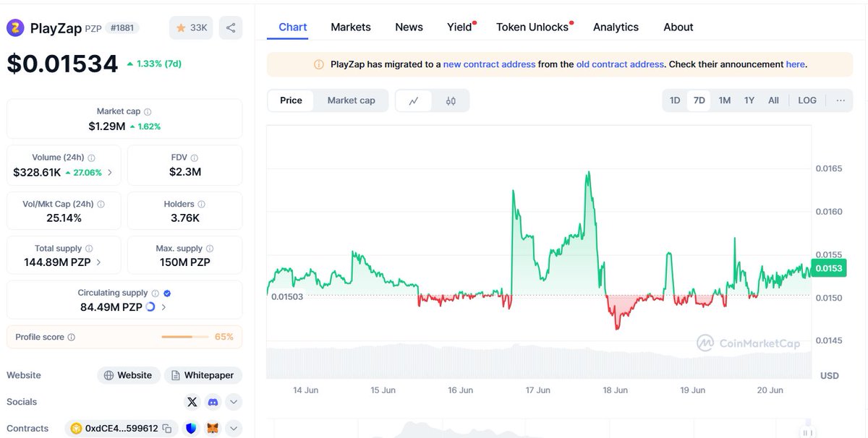
Task: Open chart more options (three dots)
Action: point(841,100)
